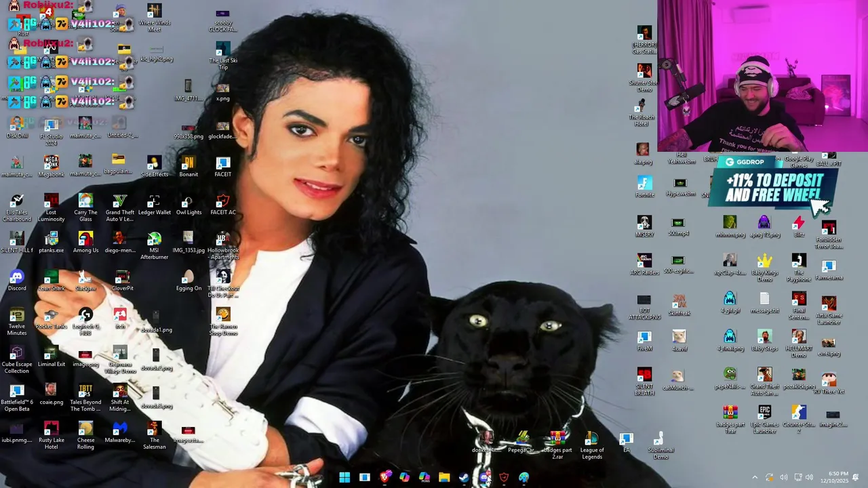The image size is (868, 488).
Task: Show hidden system tray icons
Action: click(755, 478)
